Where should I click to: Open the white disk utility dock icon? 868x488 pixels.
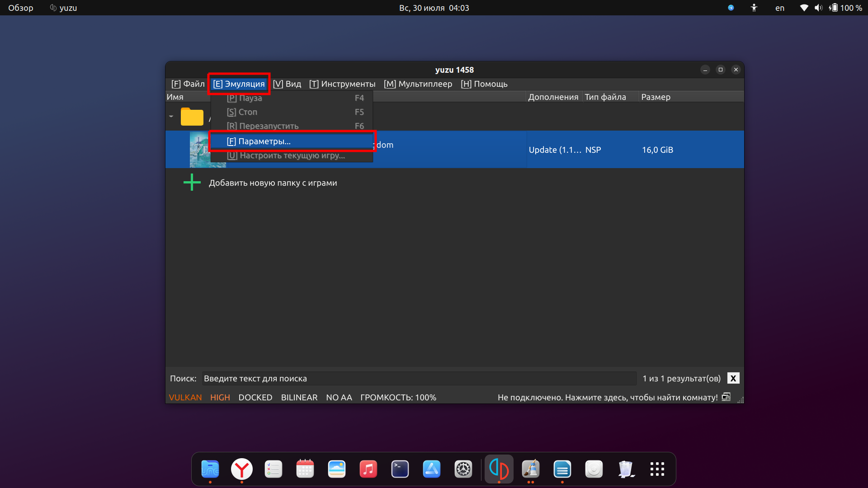[x=594, y=469]
